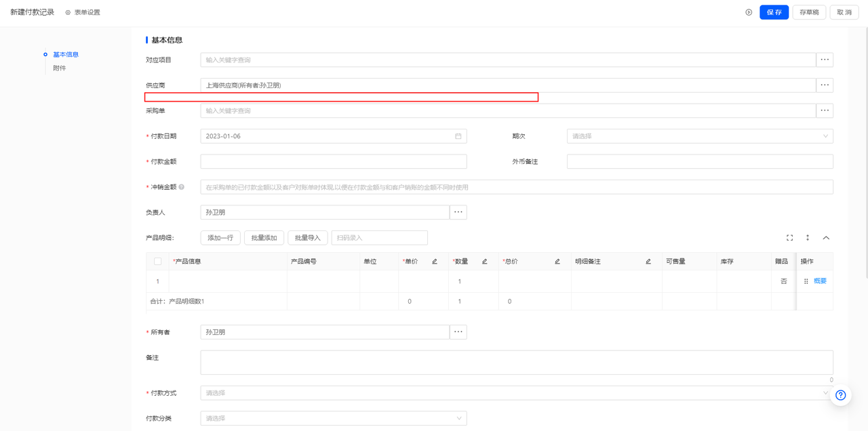868x431 pixels.
Task: Go to 附件 section in sidebar
Action: tap(60, 68)
